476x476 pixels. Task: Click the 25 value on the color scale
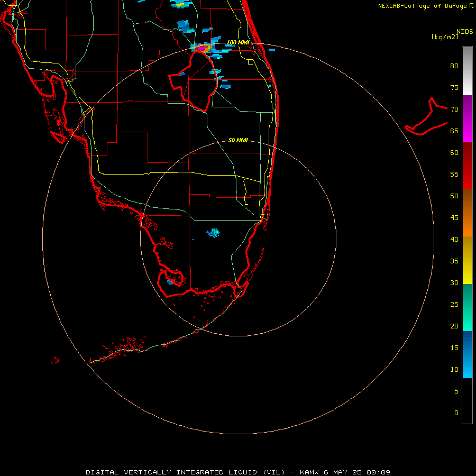[454, 305]
